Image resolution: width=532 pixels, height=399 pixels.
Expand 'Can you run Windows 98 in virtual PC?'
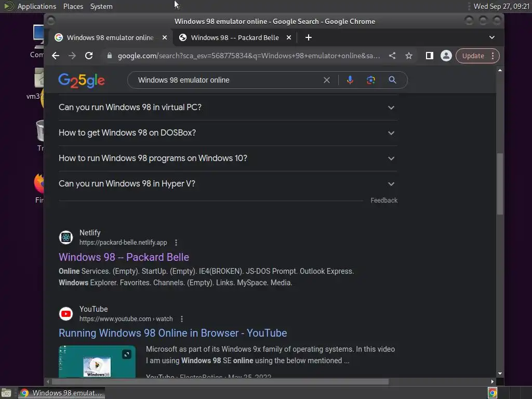(x=228, y=108)
